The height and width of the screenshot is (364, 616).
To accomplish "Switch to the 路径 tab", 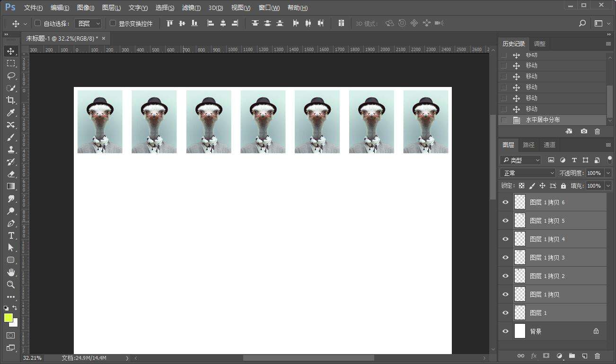I will (528, 145).
